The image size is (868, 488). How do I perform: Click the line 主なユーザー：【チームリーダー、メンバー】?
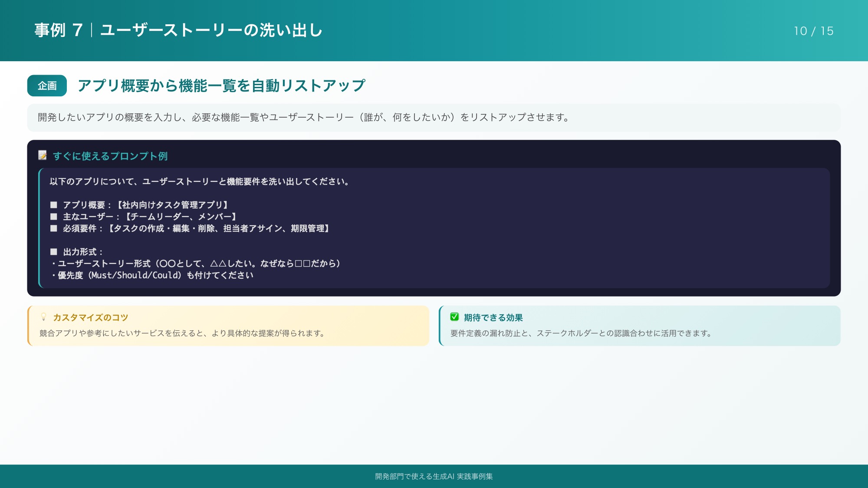pos(144,217)
